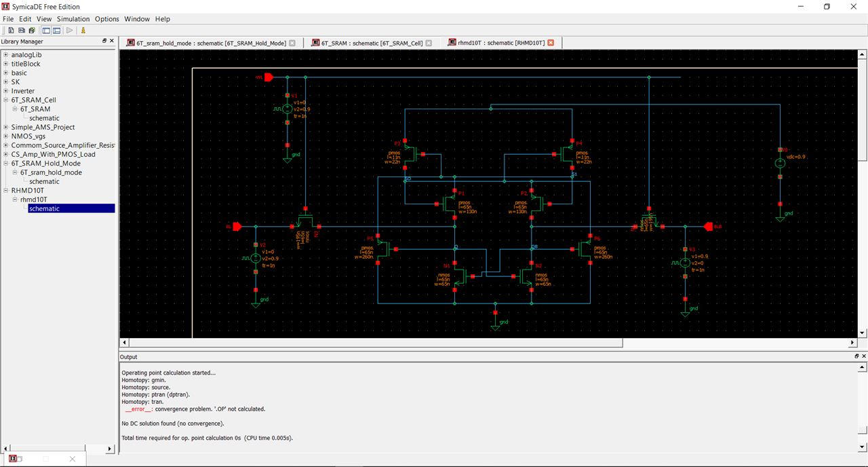This screenshot has height=467, width=868.
Task: Expand the NMOS_vgs library
Action: click(x=5, y=136)
